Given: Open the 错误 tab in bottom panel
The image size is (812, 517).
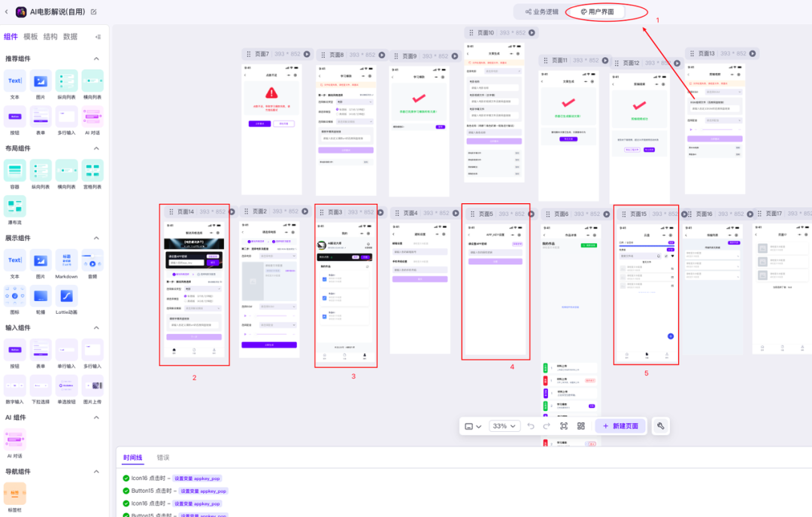Looking at the screenshot, I should pos(163,458).
